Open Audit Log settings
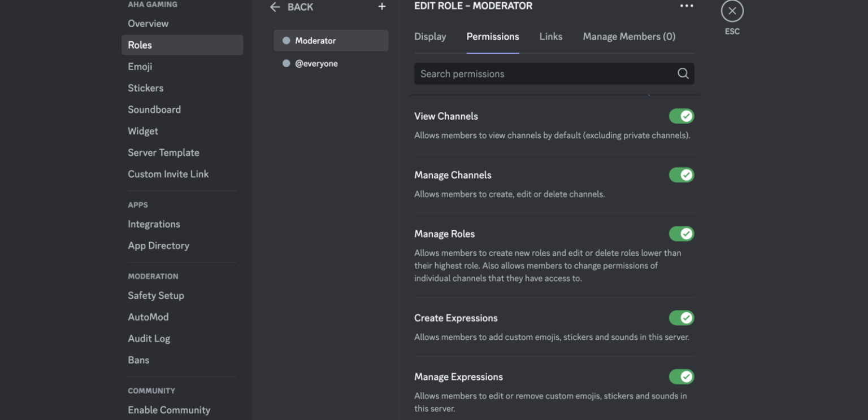This screenshot has width=868, height=420. pyautogui.click(x=149, y=338)
